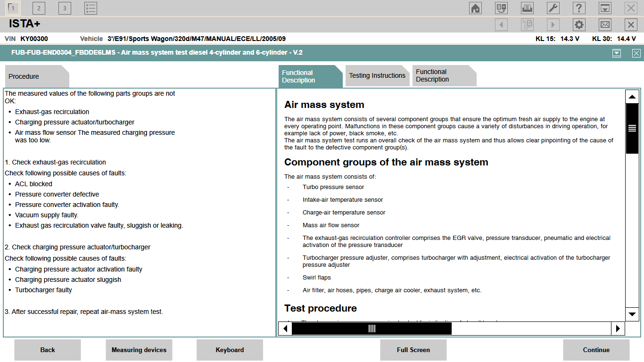
Task: Open the envelope feedback icon
Action: (x=605, y=25)
